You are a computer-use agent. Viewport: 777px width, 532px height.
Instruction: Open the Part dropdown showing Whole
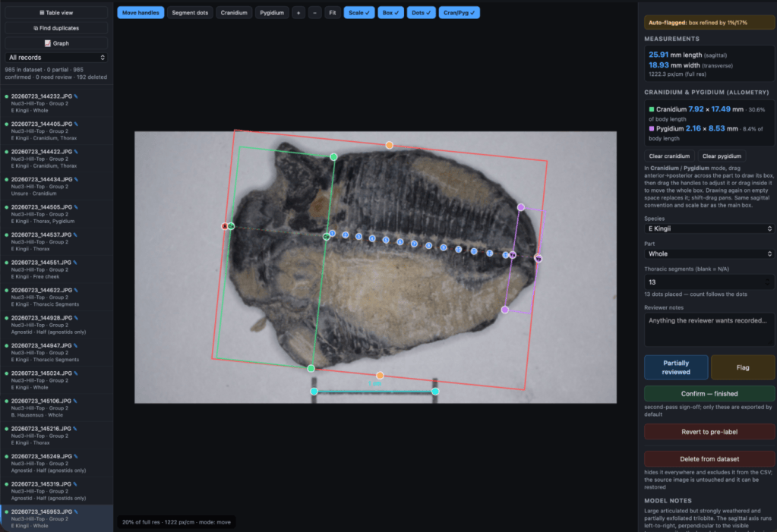click(x=709, y=253)
